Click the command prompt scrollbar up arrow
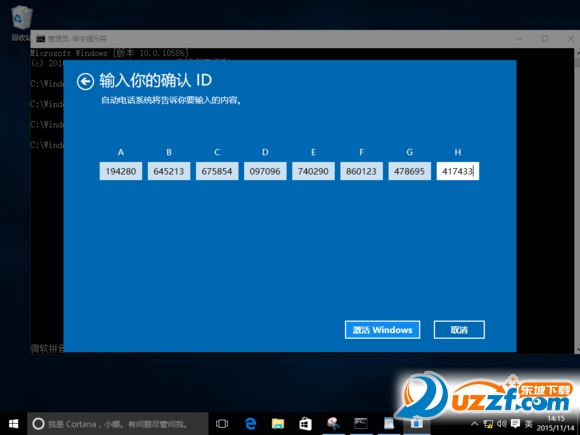Viewport: 580px width, 435px height. tap(577, 53)
